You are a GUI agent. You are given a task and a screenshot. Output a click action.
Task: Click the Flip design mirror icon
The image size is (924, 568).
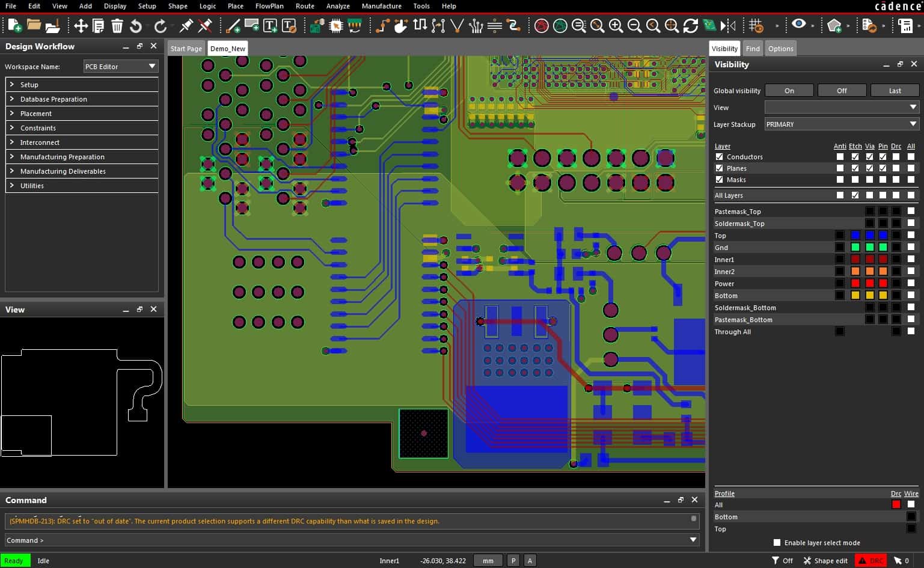[x=727, y=25]
